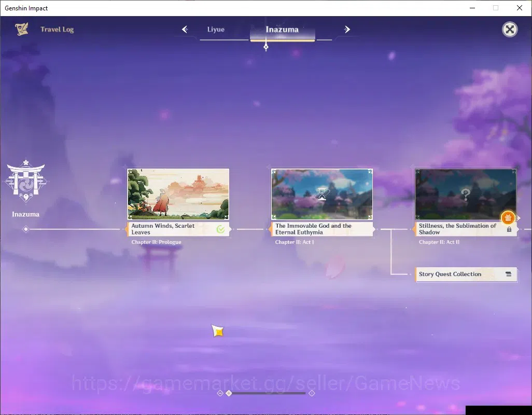The image size is (532, 415).
Task: Click the Travel Log title text
Action: pyautogui.click(x=57, y=30)
